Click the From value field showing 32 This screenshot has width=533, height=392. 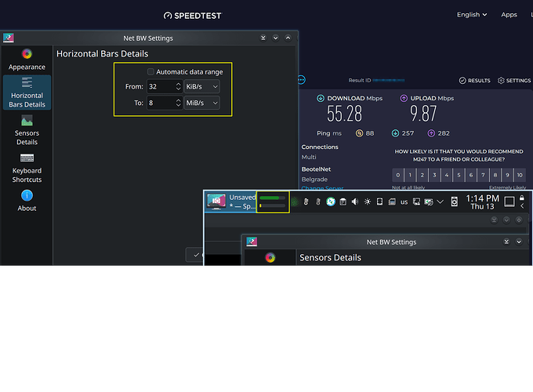(x=161, y=87)
